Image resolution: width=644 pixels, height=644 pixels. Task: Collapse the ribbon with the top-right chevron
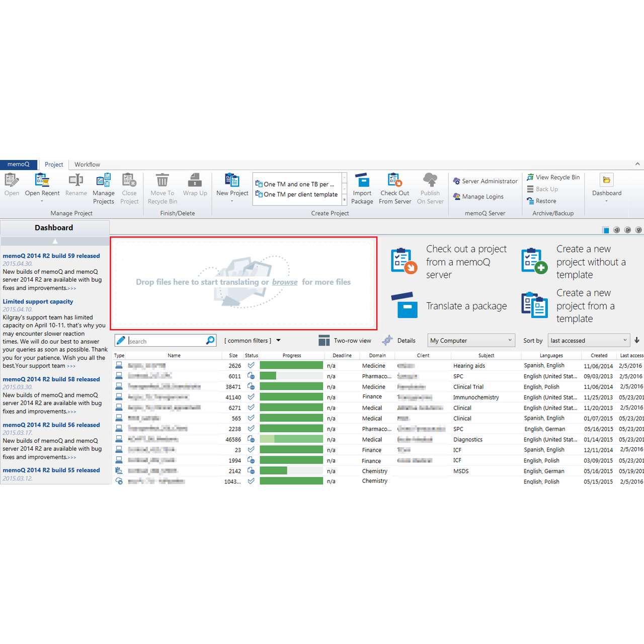(x=637, y=164)
